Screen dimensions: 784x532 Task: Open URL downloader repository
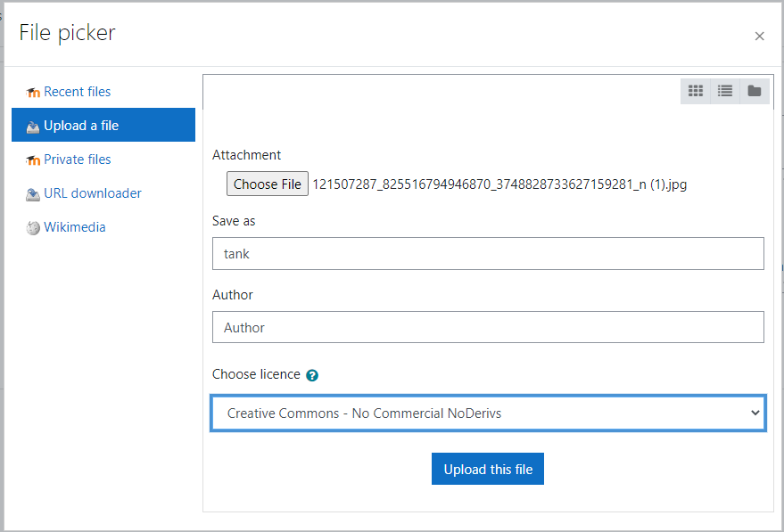pyautogui.click(x=93, y=193)
